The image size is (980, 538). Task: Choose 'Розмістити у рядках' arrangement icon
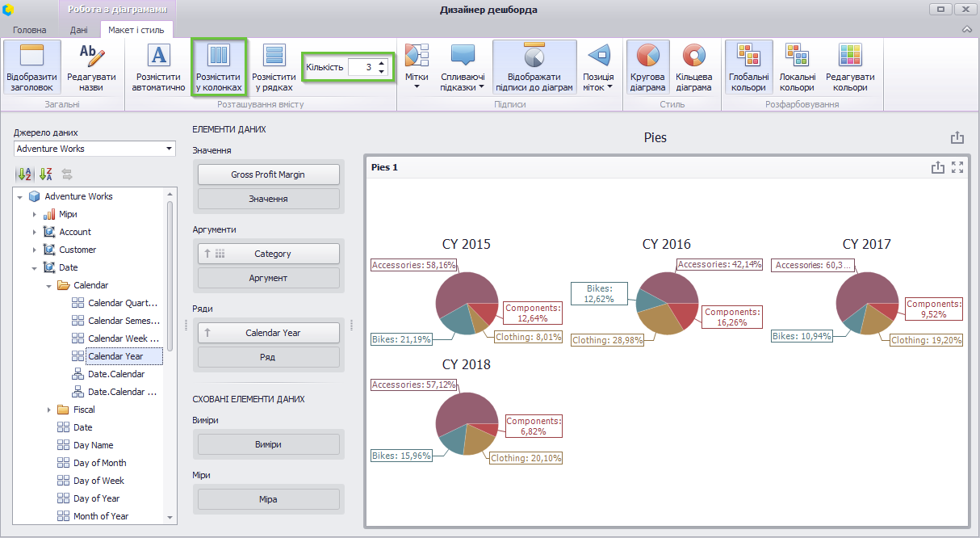point(274,67)
